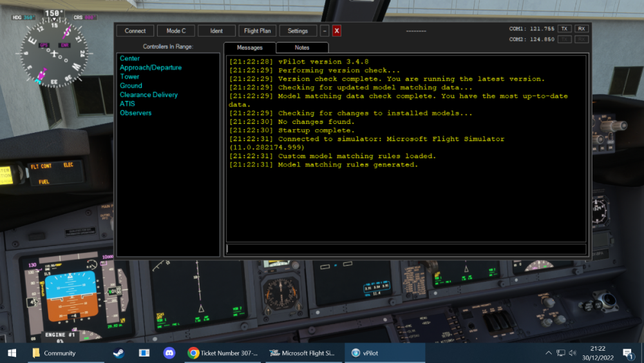Open Discord from the taskbar
This screenshot has height=363, width=644.
[169, 353]
